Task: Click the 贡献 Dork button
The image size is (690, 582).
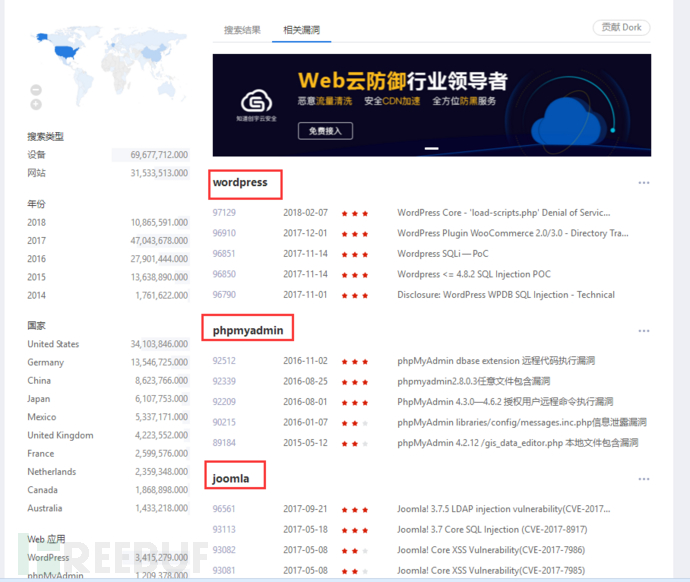Action: (x=621, y=27)
